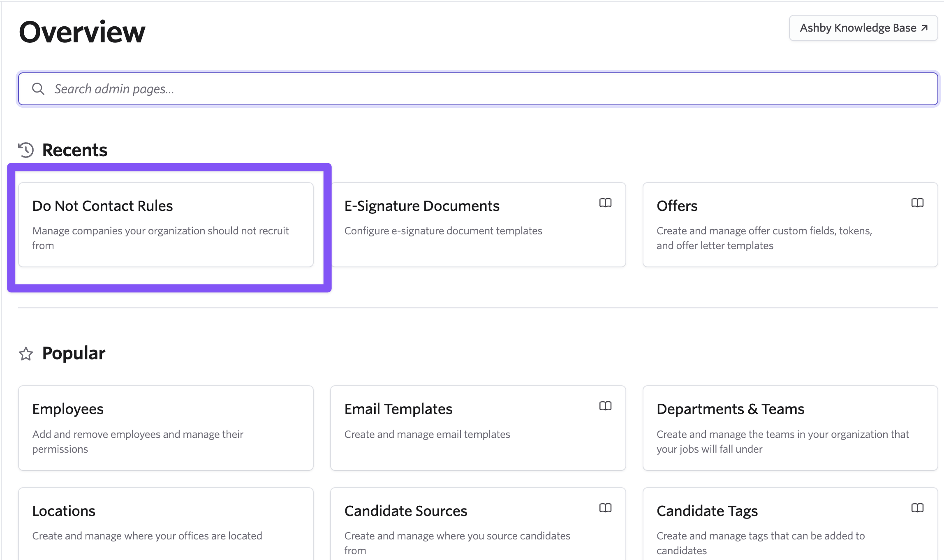Open the Locations card
Viewport: 944px width, 560px height.
[166, 524]
